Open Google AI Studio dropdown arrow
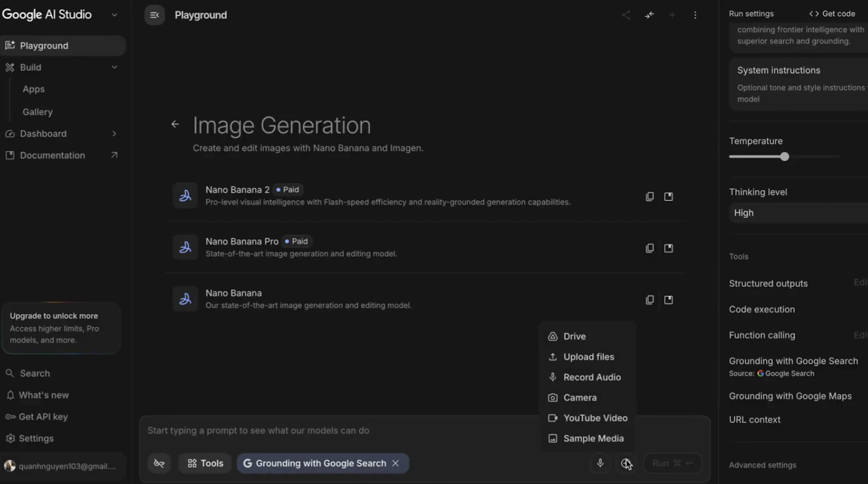This screenshot has width=868, height=484. click(114, 15)
